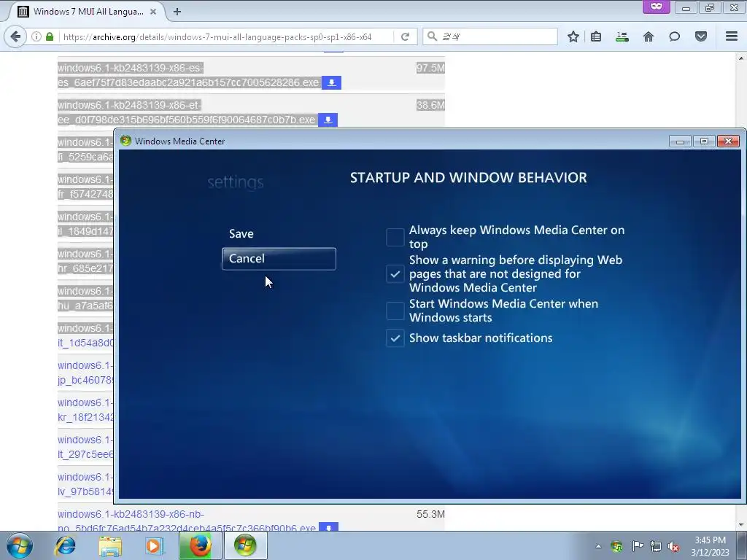Viewport: 747px width, 560px height.
Task: Open the Windows Start menu orb
Action: [x=20, y=545]
